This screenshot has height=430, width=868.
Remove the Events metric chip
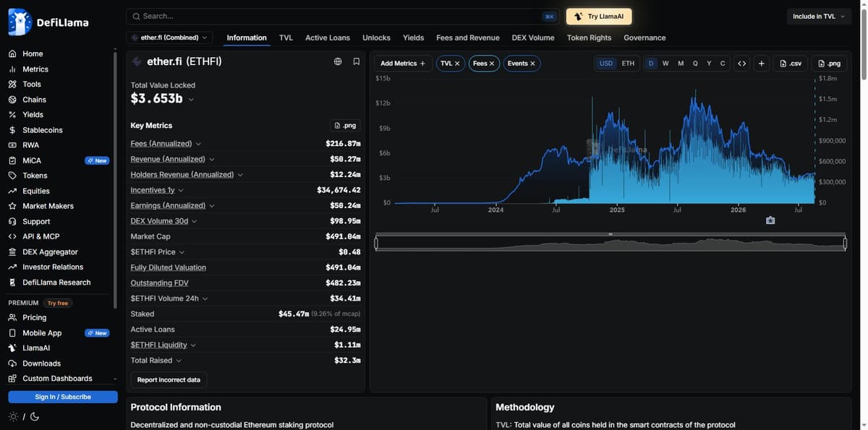point(533,64)
